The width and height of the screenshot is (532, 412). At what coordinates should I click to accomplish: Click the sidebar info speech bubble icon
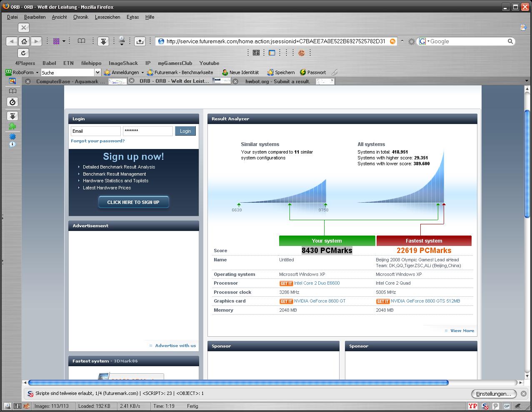pyautogui.click(x=12, y=145)
